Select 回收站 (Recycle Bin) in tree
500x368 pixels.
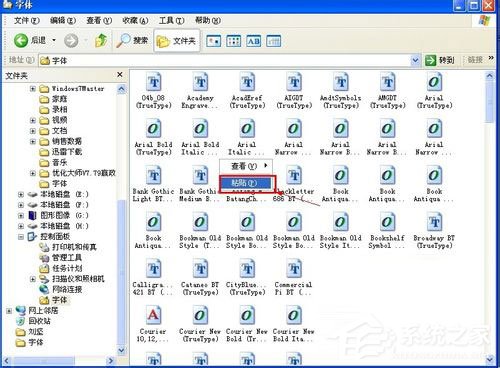[33, 321]
